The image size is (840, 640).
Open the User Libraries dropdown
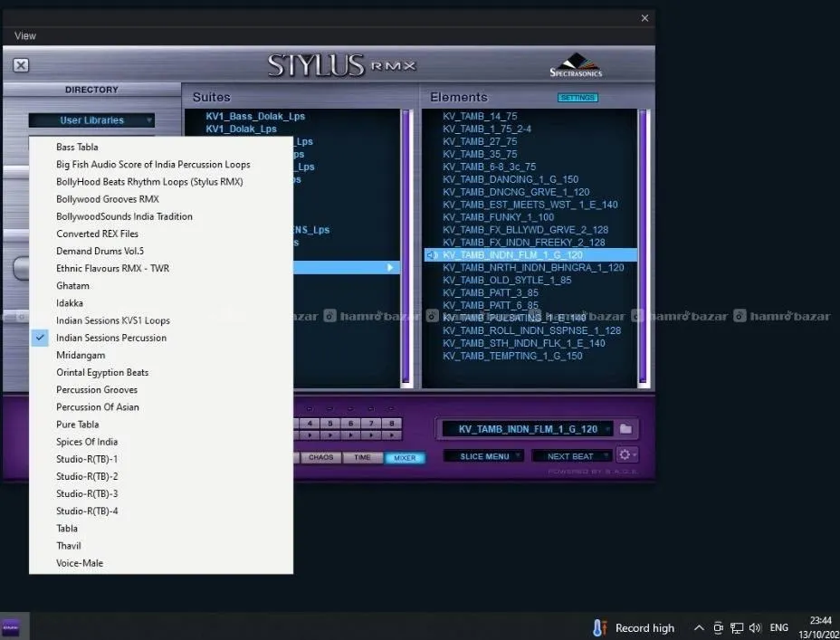[x=91, y=120]
